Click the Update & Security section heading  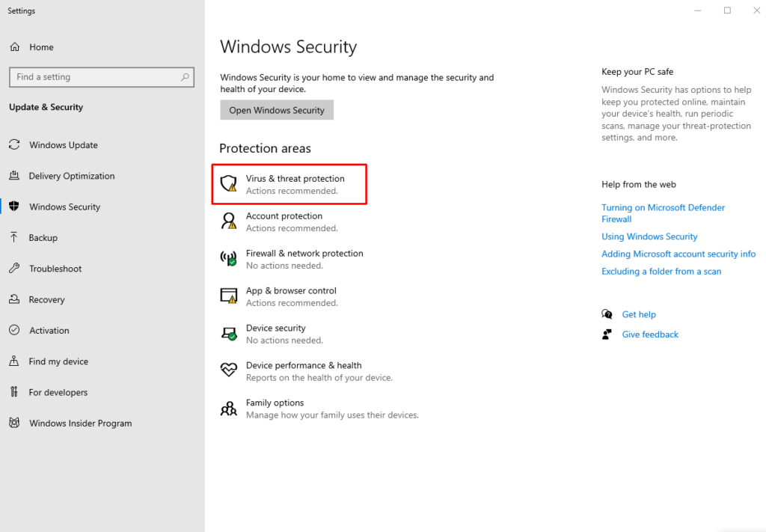[x=46, y=107]
